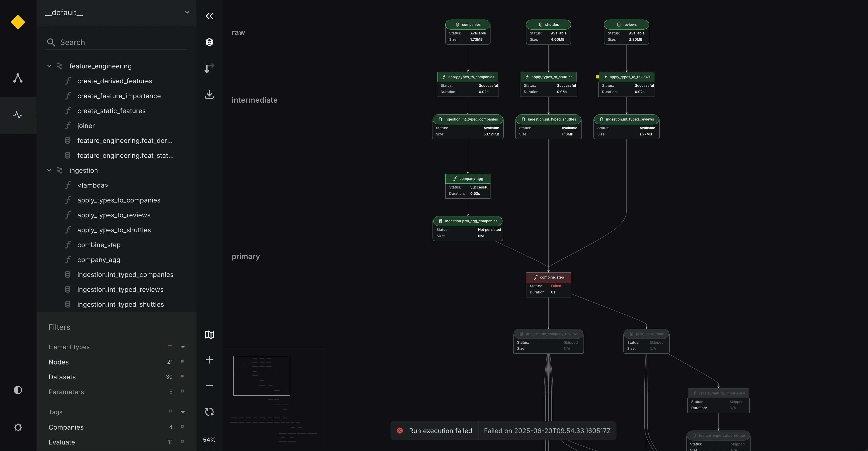Toggle the Parameters filter checkbox

click(182, 392)
